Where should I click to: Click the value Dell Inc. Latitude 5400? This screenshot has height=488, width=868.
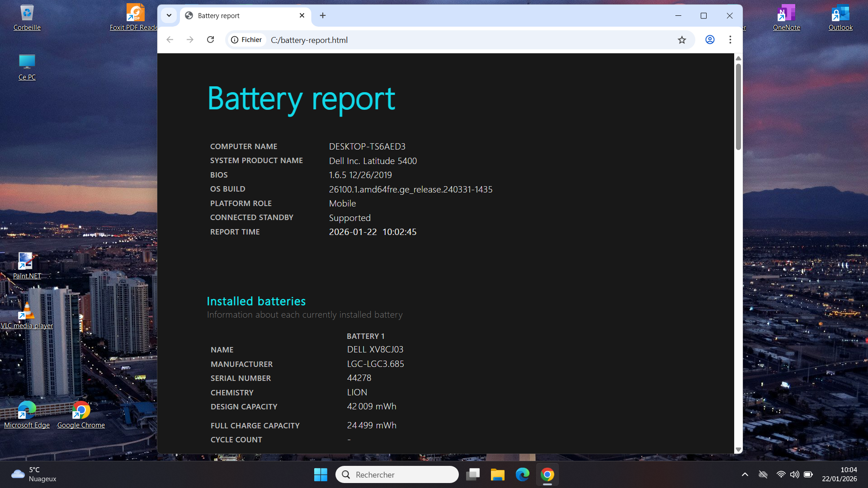pyautogui.click(x=373, y=161)
